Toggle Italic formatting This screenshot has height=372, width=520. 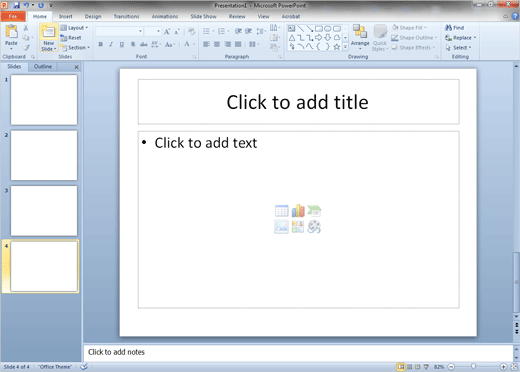tap(111, 44)
